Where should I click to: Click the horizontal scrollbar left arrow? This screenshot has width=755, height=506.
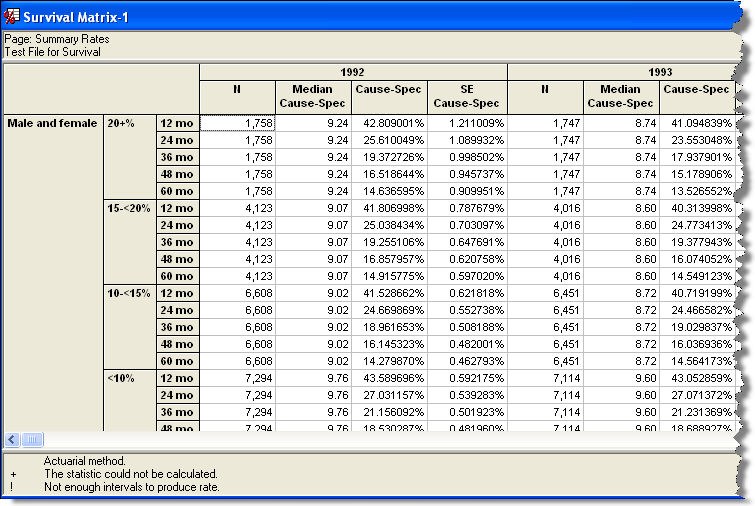point(13,439)
